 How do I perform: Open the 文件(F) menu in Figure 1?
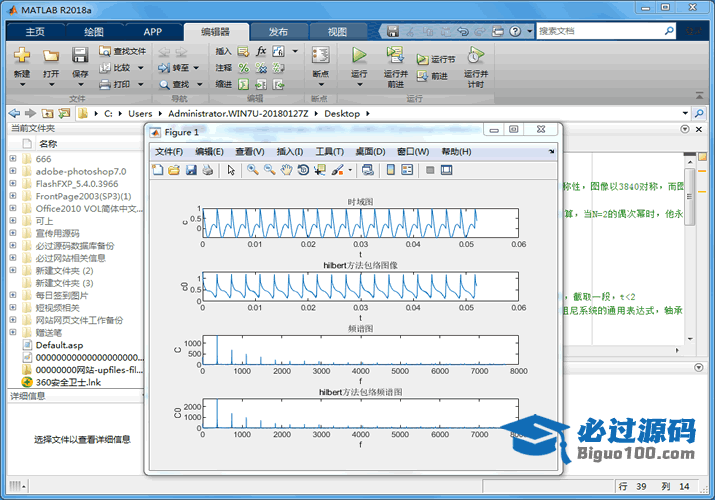click(x=169, y=151)
